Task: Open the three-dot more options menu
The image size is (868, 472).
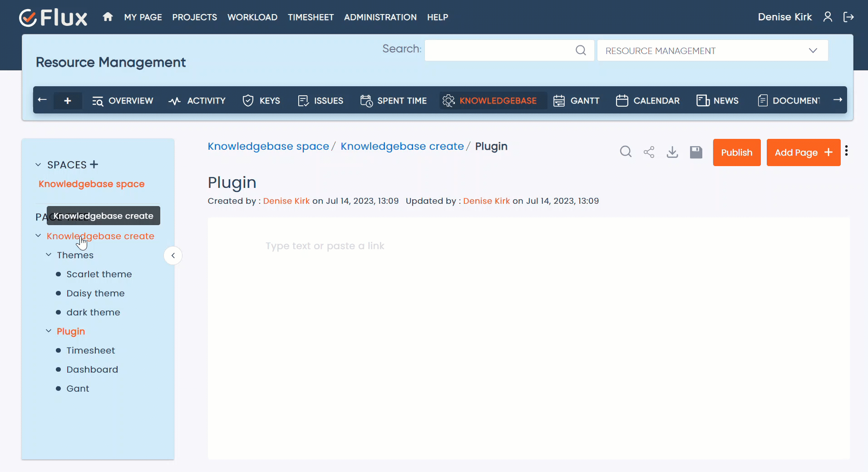Action: click(846, 151)
